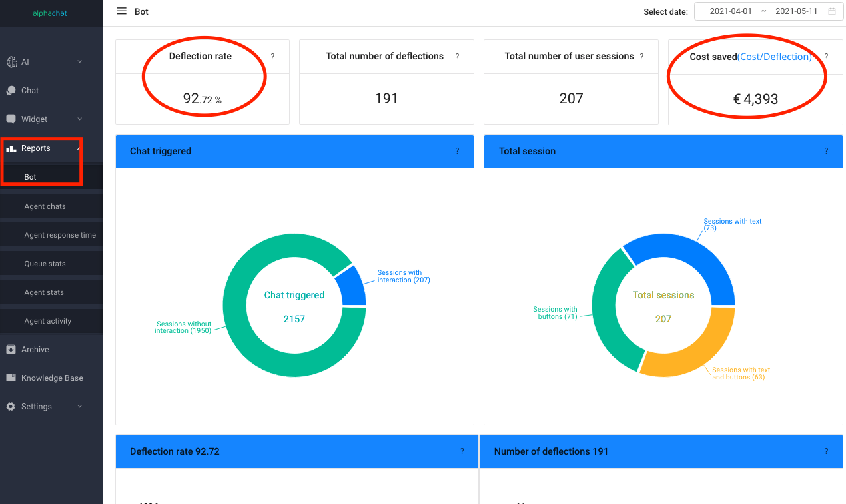Expand the AI menu chevron
The width and height of the screenshot is (846, 504).
pyautogui.click(x=80, y=62)
